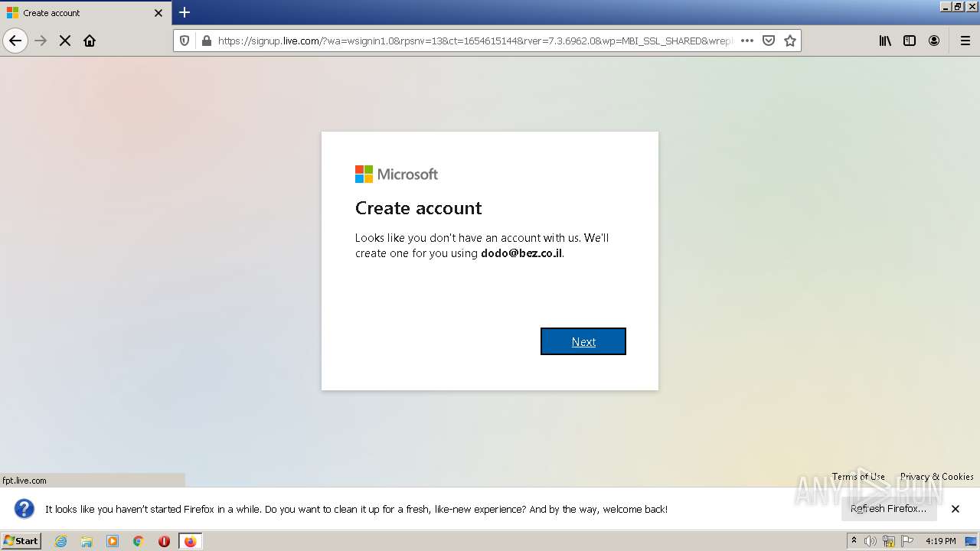Restore down the Firefox window
980x551 pixels.
click(958, 6)
